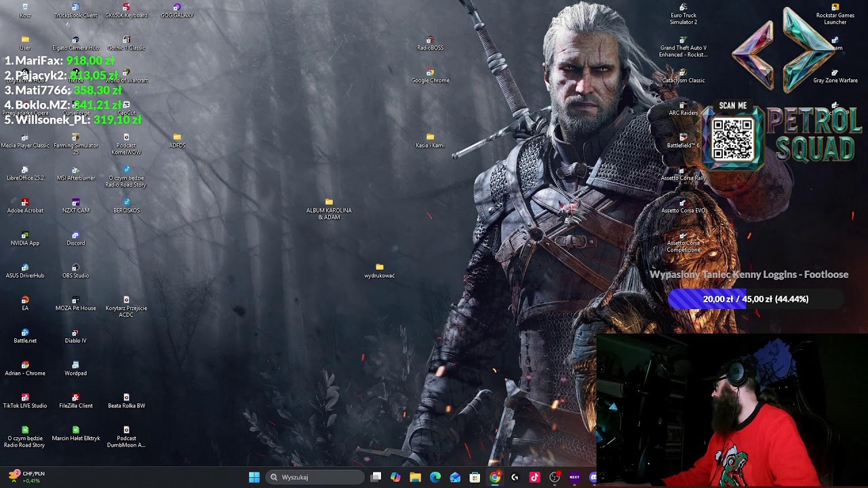This screenshot has width=868, height=488.
Task: Select Farming Simulator 25 icon
Action: click(75, 144)
